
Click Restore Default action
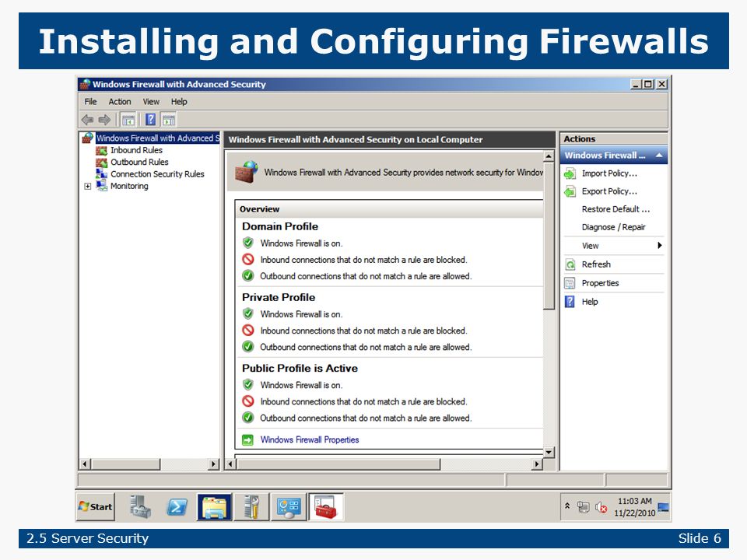pos(615,209)
